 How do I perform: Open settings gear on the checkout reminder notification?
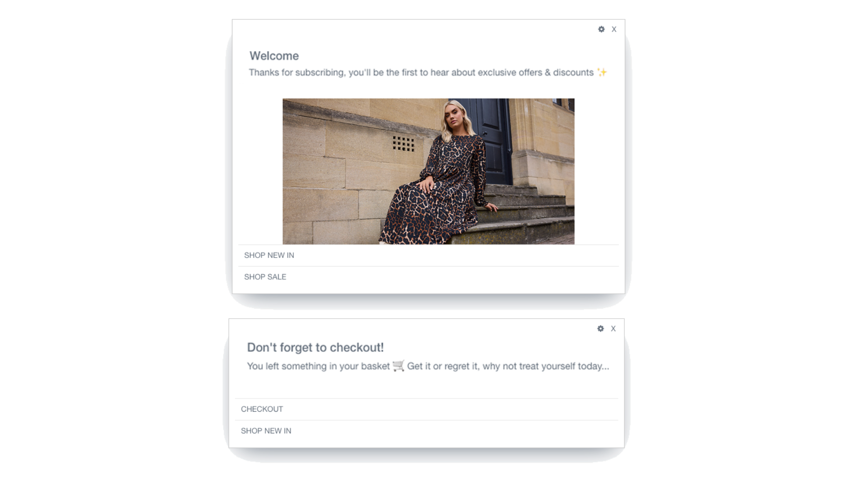[600, 329]
